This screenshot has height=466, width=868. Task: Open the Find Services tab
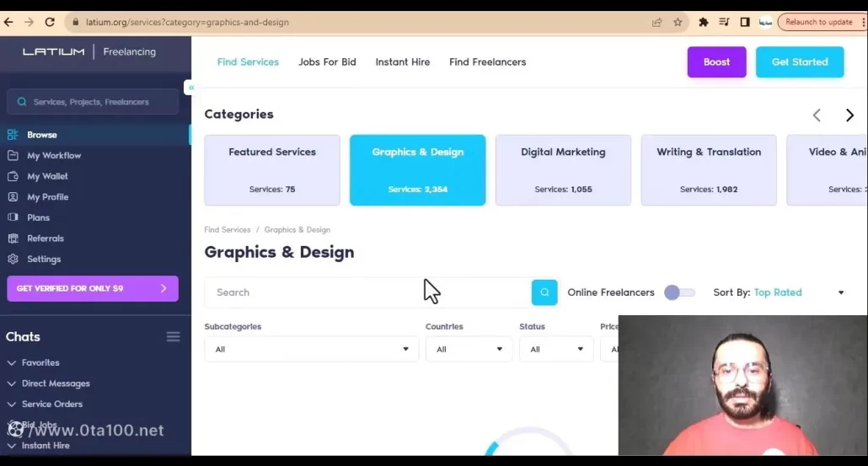(x=248, y=62)
